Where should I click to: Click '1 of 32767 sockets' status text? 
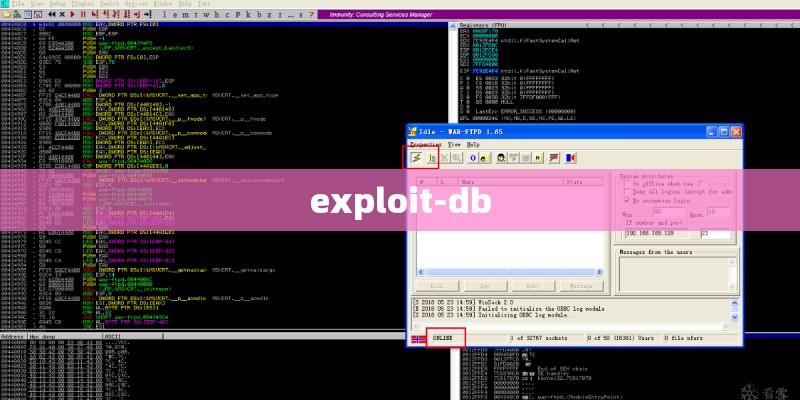pos(540,339)
